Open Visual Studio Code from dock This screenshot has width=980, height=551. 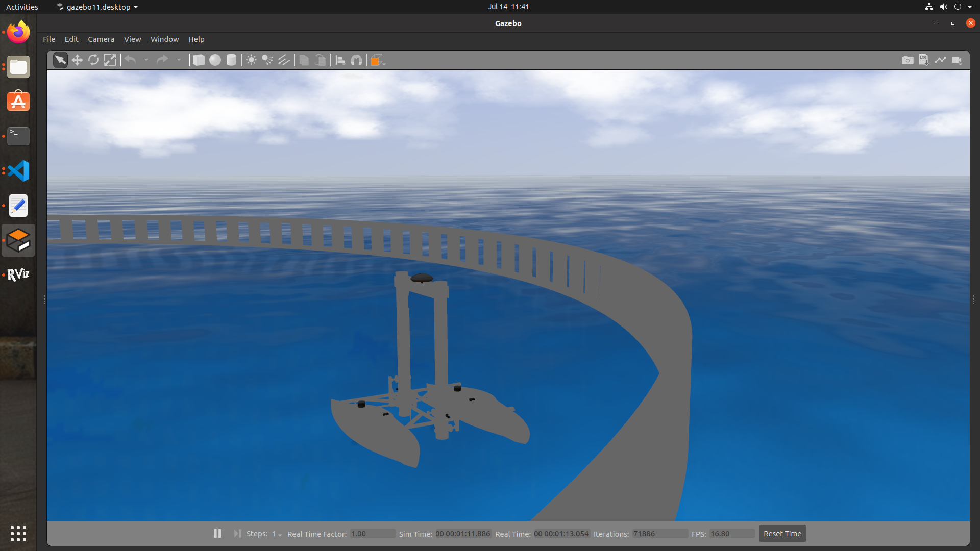18,171
